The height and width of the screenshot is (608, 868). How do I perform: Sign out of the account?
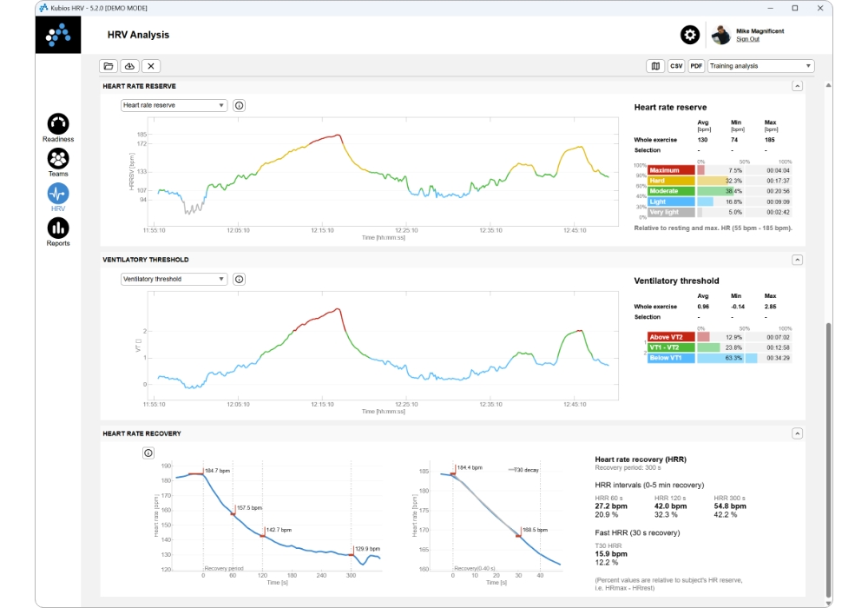coord(748,39)
